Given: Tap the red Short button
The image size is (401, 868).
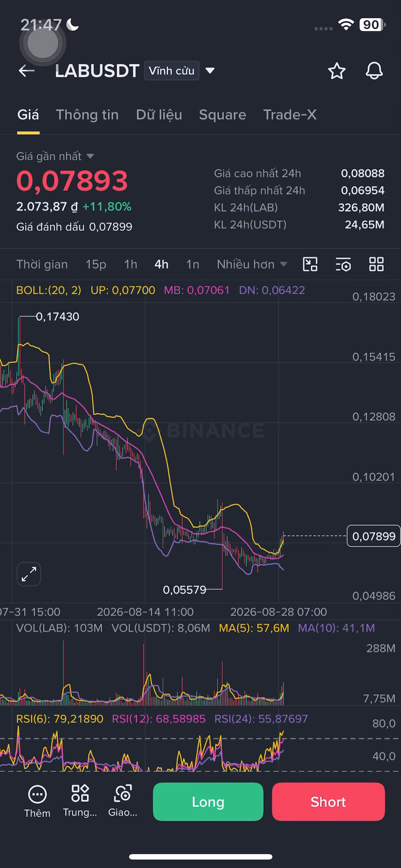Looking at the screenshot, I should [x=329, y=802].
